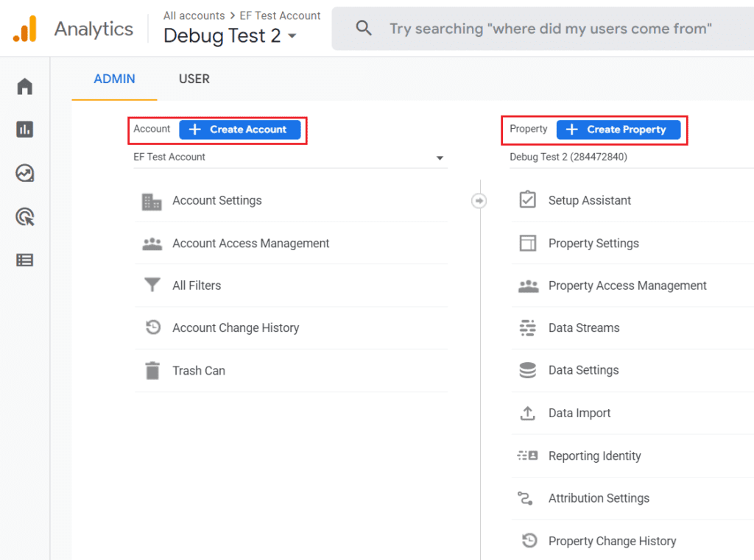Click the Data Streams icon
754x560 pixels.
pyautogui.click(x=527, y=327)
